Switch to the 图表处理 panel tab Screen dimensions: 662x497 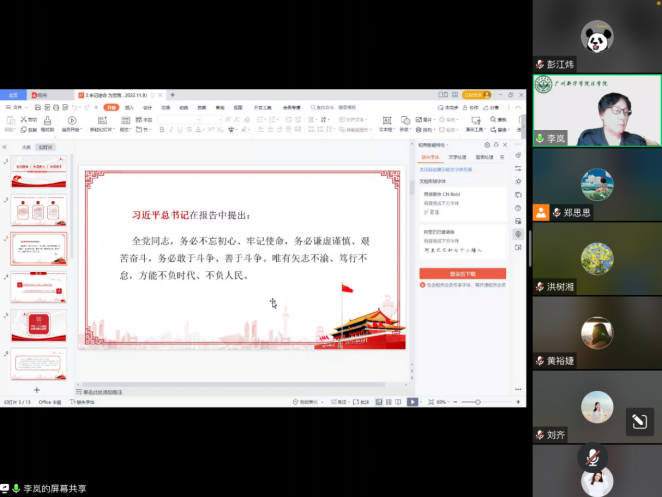pyautogui.click(x=484, y=157)
